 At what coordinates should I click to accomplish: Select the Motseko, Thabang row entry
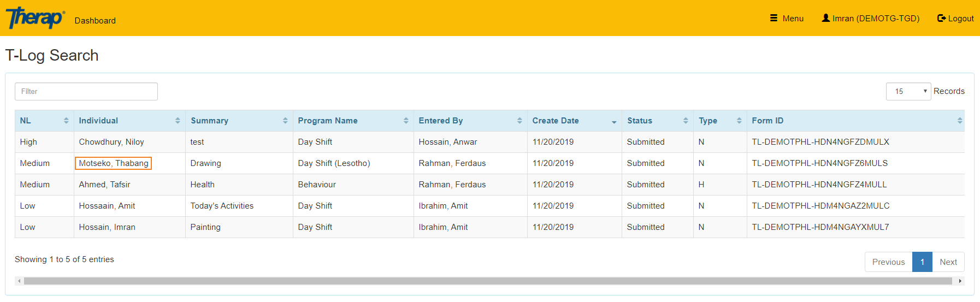point(114,163)
